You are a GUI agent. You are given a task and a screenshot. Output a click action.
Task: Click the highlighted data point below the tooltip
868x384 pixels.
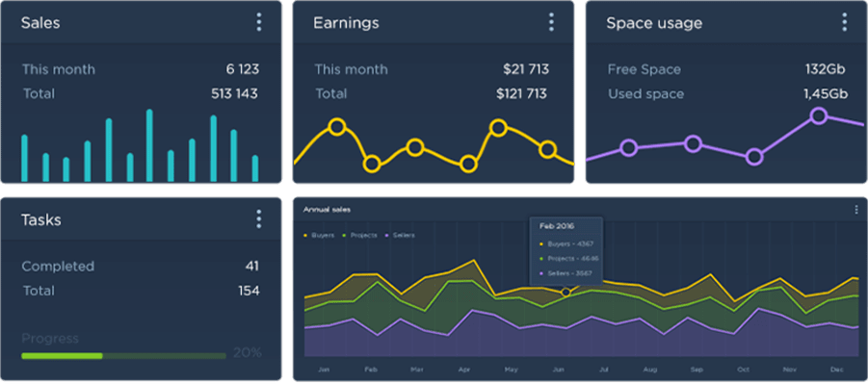566,293
